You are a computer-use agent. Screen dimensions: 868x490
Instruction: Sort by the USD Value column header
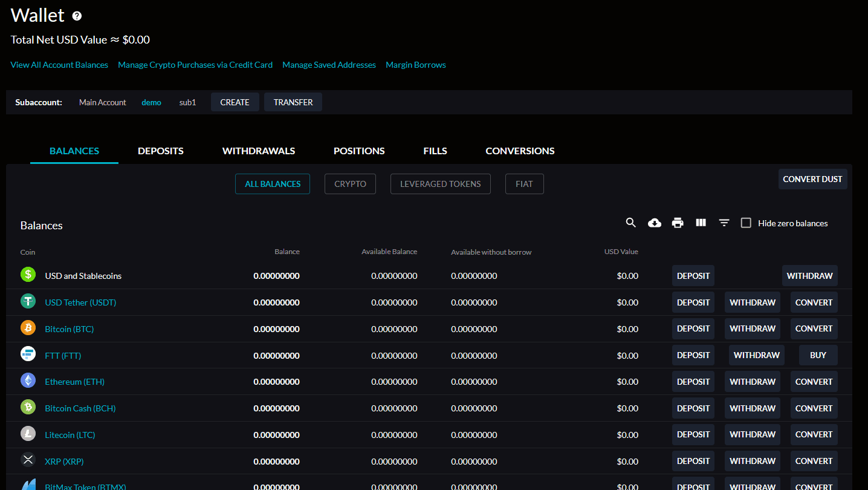point(621,252)
